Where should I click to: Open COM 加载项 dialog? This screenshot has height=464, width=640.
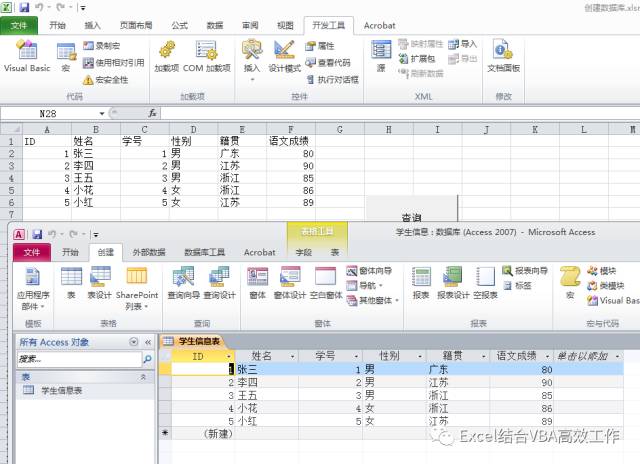[x=207, y=57]
